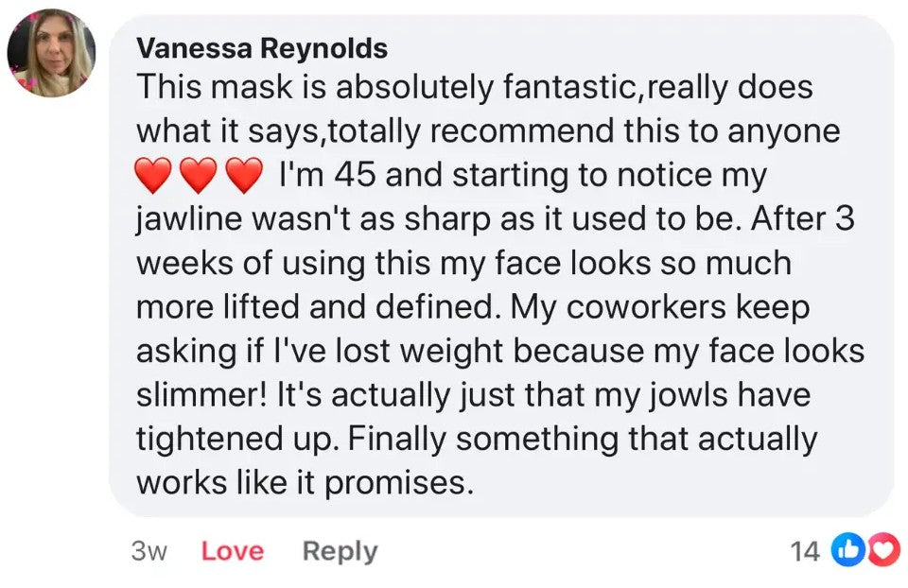Click the first red heart emoji in comment

(x=155, y=176)
